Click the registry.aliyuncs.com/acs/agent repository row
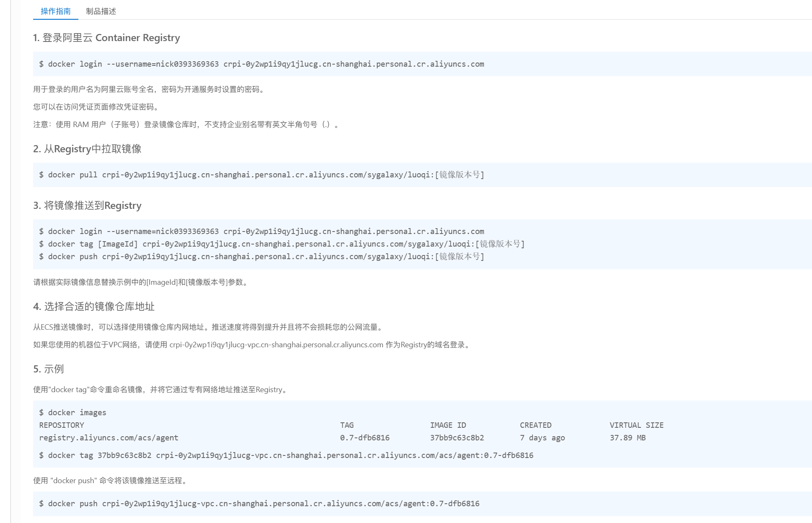The height and width of the screenshot is (523, 812). [x=109, y=438]
